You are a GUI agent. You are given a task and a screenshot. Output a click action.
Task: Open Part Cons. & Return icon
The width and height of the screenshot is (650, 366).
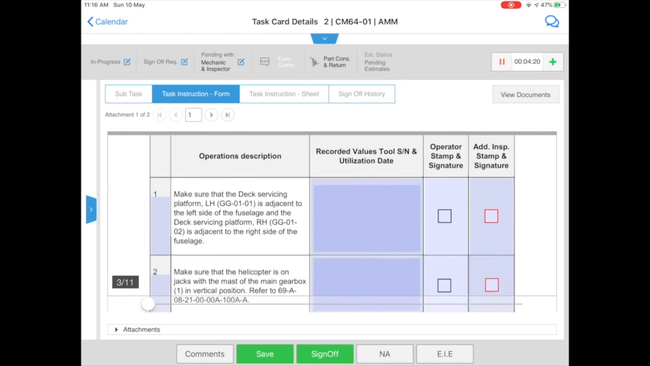click(314, 62)
